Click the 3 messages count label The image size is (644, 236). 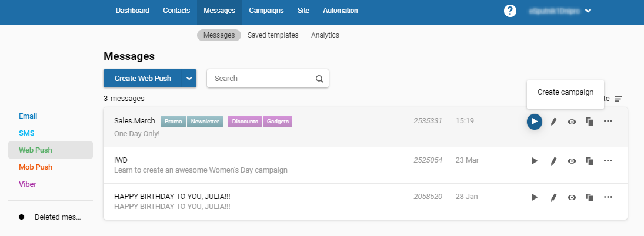tap(124, 99)
